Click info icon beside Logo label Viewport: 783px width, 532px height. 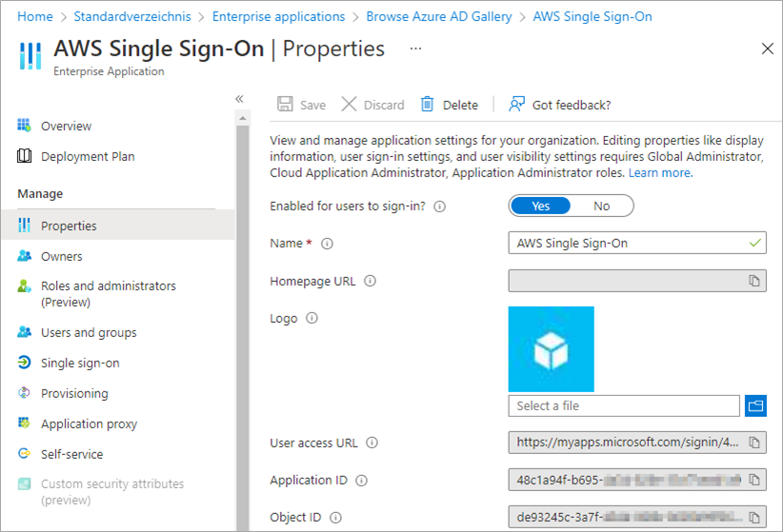pos(311,319)
